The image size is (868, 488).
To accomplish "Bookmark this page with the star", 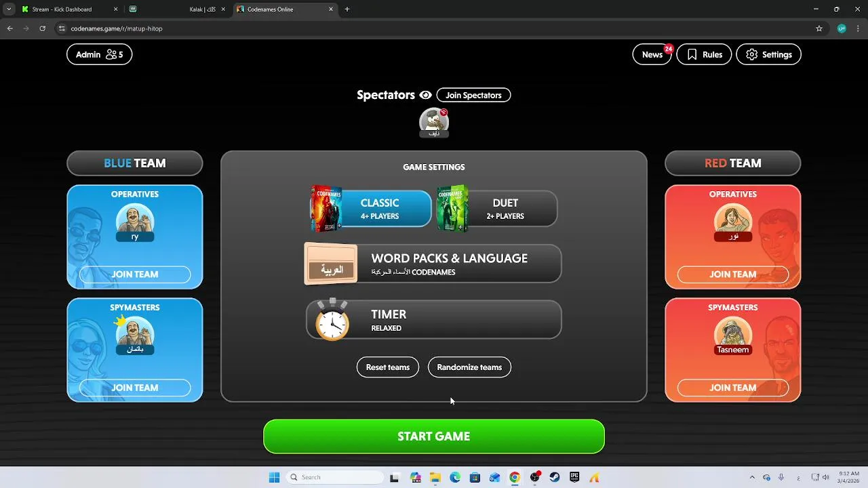I will coord(819,28).
